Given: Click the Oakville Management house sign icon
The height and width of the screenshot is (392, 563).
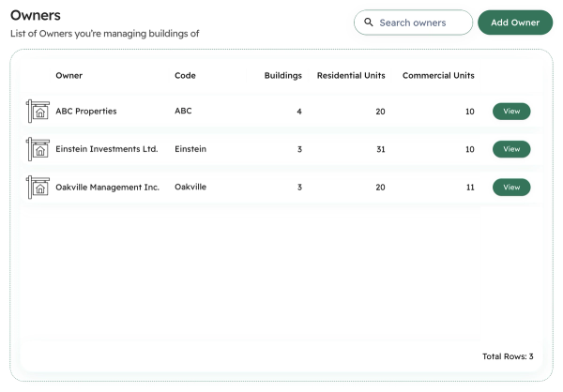Looking at the screenshot, I should point(38,187).
